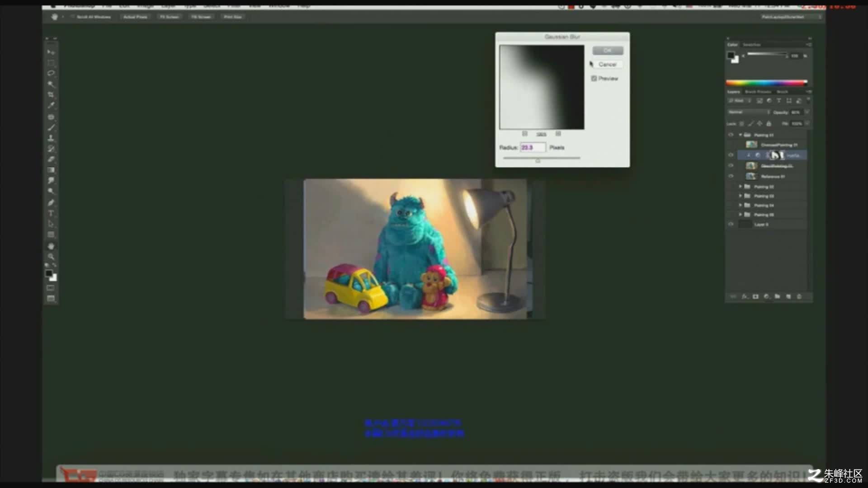Enable Scroll All Windows checkbox
The height and width of the screenshot is (488, 868).
click(72, 17)
